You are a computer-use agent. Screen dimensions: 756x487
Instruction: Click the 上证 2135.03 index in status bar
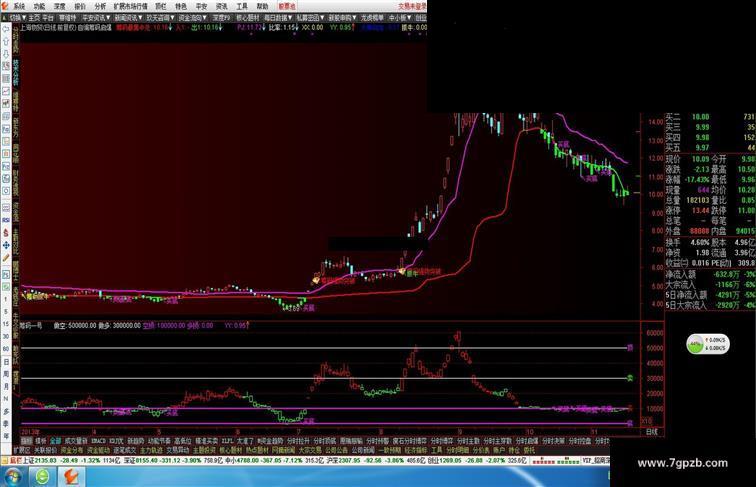(x=40, y=461)
